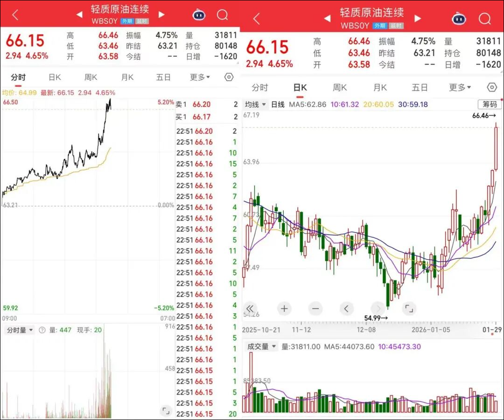
Task: Select 五日 tab in right panel
Action: coord(420,87)
